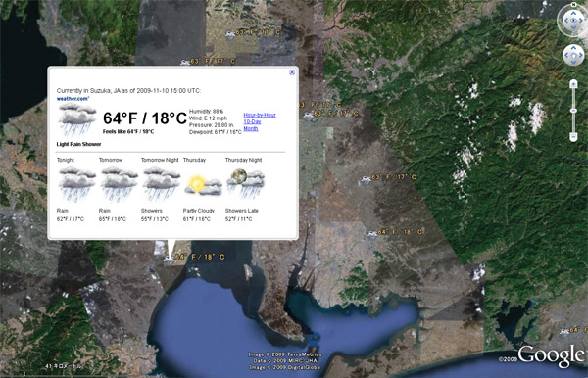Click the '61°F / 16°C' Thursday temperature
This screenshot has height=378, width=588.
[x=197, y=219]
